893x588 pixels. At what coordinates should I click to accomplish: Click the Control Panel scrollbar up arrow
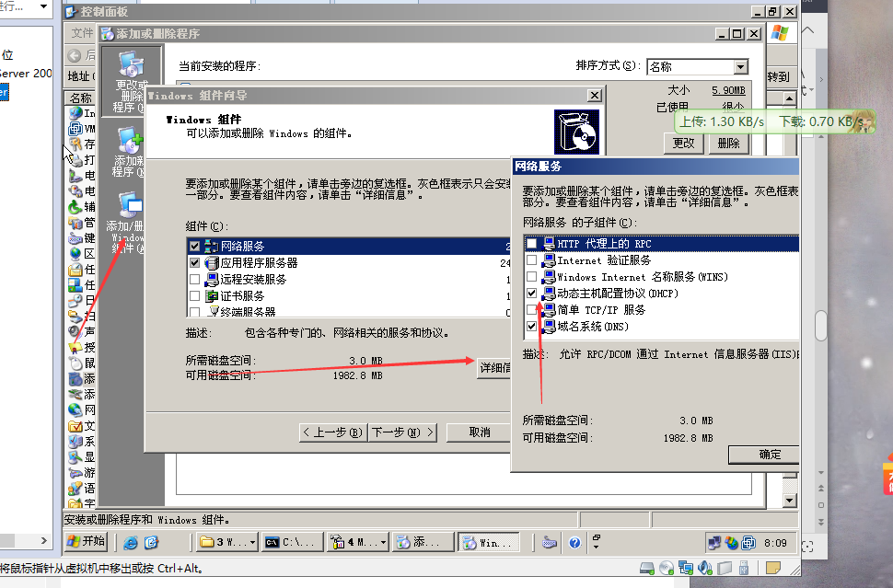coord(789,98)
